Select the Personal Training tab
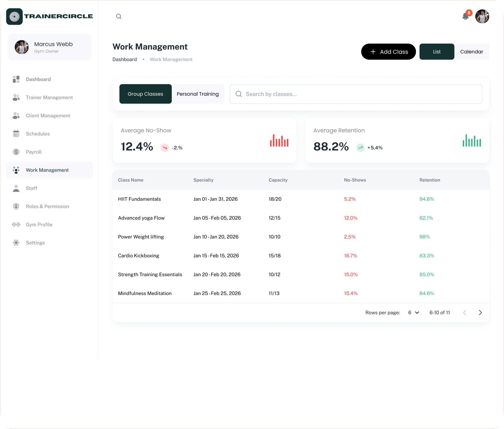The image size is (504, 429). 198,94
